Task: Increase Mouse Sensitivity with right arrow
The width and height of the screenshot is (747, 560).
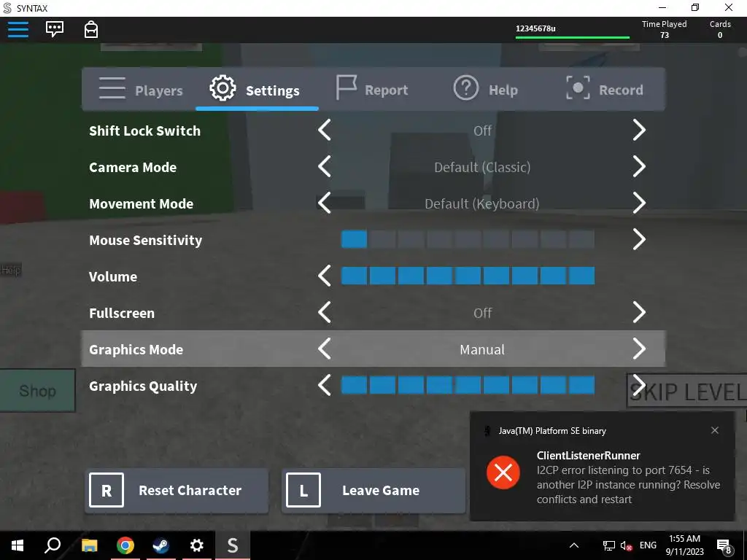Action: click(x=639, y=239)
